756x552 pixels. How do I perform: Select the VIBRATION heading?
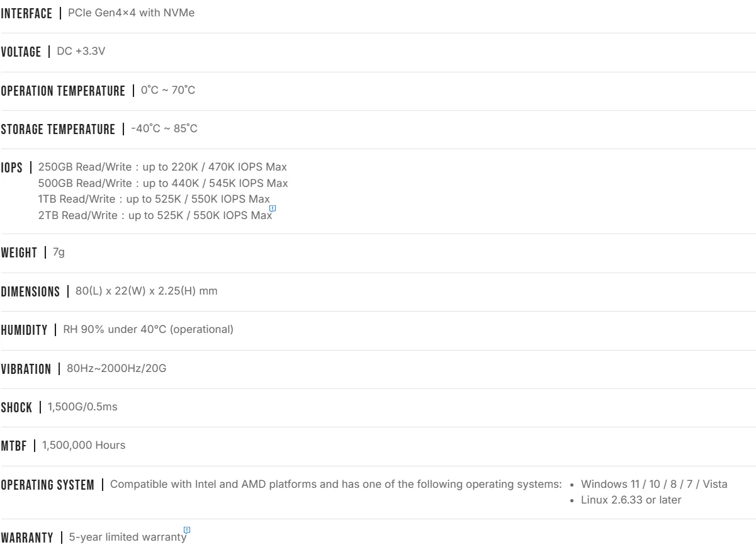tap(26, 369)
